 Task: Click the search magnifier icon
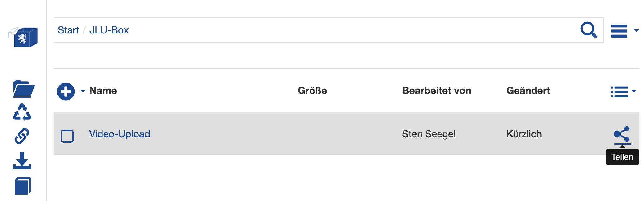tap(588, 30)
